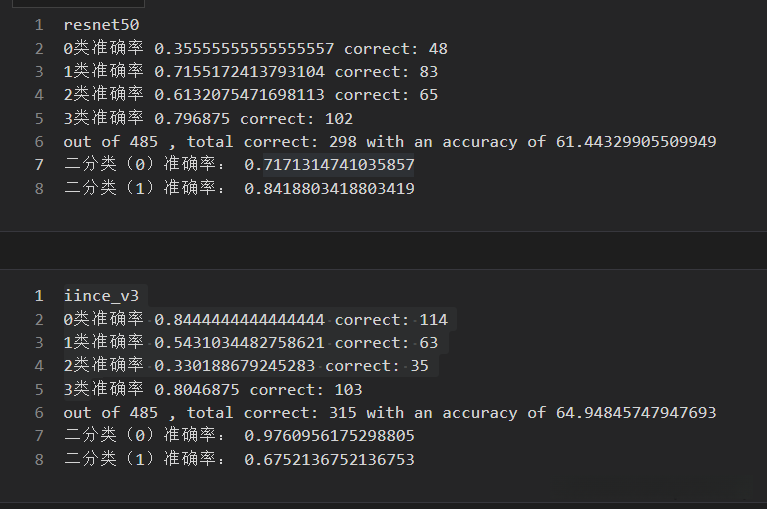The width and height of the screenshot is (767, 509).
Task: Click the value 0.6752136752136753
Action: tap(329, 460)
